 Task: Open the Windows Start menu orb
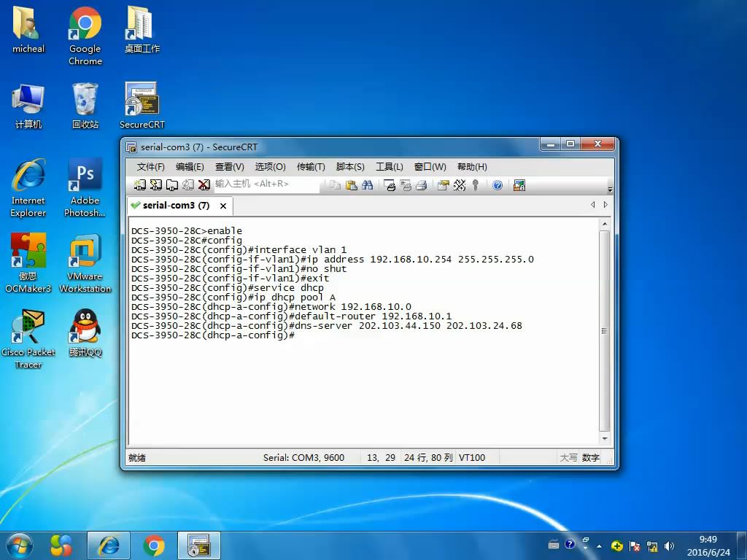point(20,545)
